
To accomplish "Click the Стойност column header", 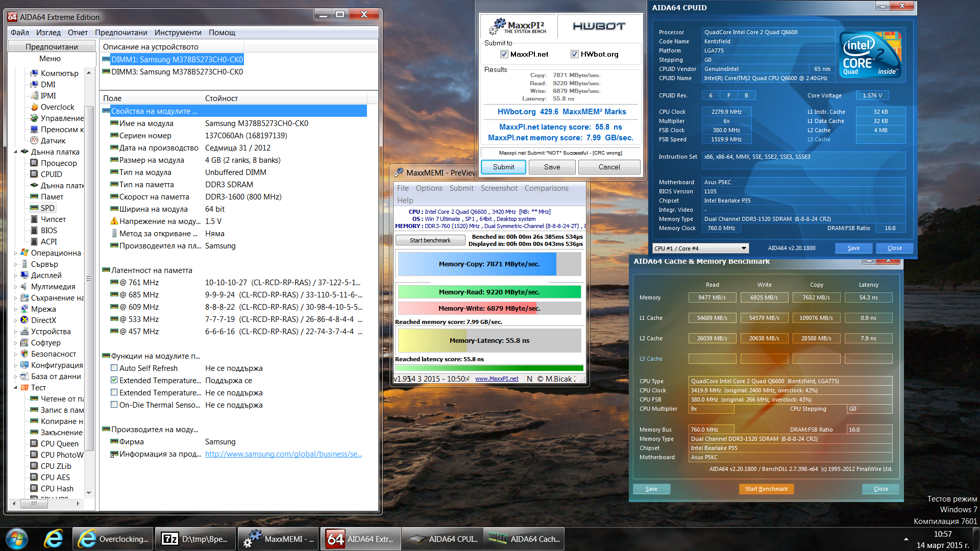I will pos(284,98).
